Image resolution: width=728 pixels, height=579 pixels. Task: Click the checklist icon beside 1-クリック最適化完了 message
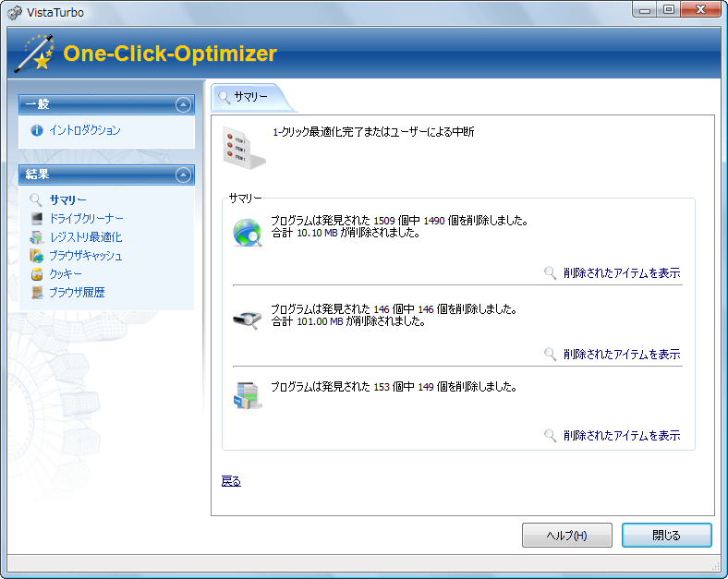(x=244, y=148)
